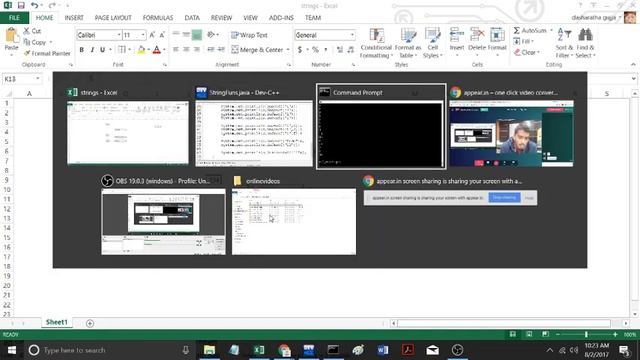Click Merge & Center
The width and height of the screenshot is (640, 360).
pos(257,50)
